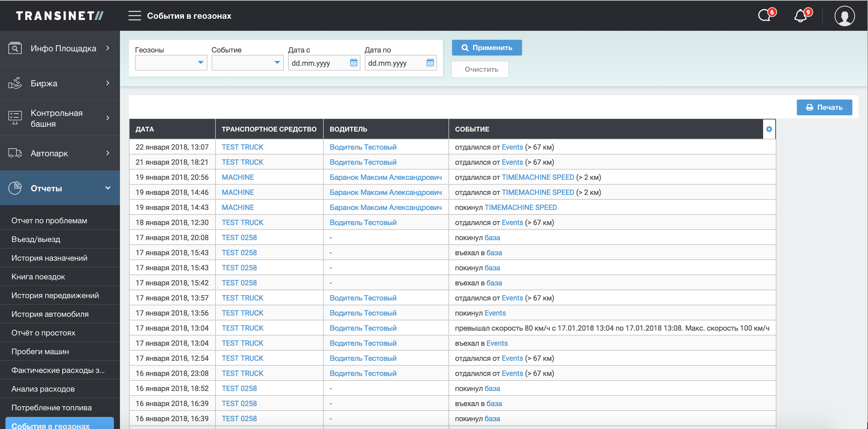Open calendar picker for Дата с
868x429 pixels.
click(354, 63)
